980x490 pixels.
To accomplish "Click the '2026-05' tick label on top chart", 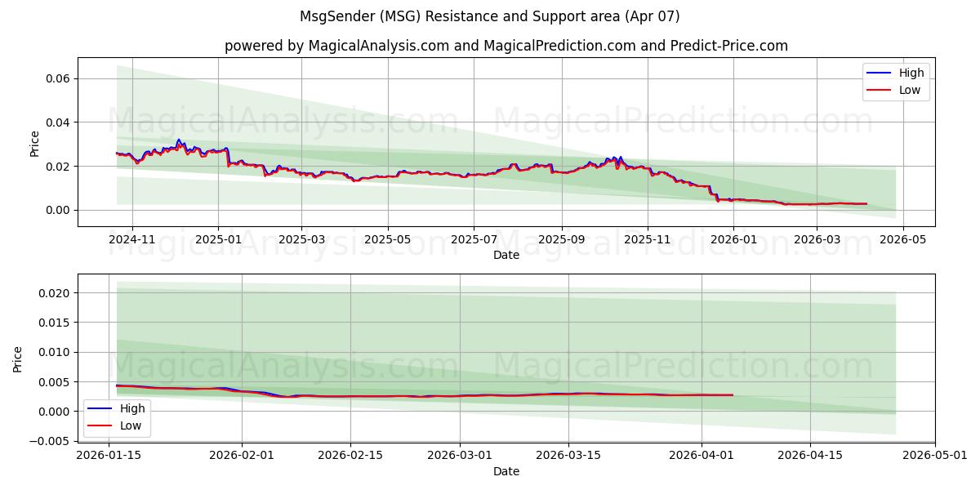I will pos(902,239).
